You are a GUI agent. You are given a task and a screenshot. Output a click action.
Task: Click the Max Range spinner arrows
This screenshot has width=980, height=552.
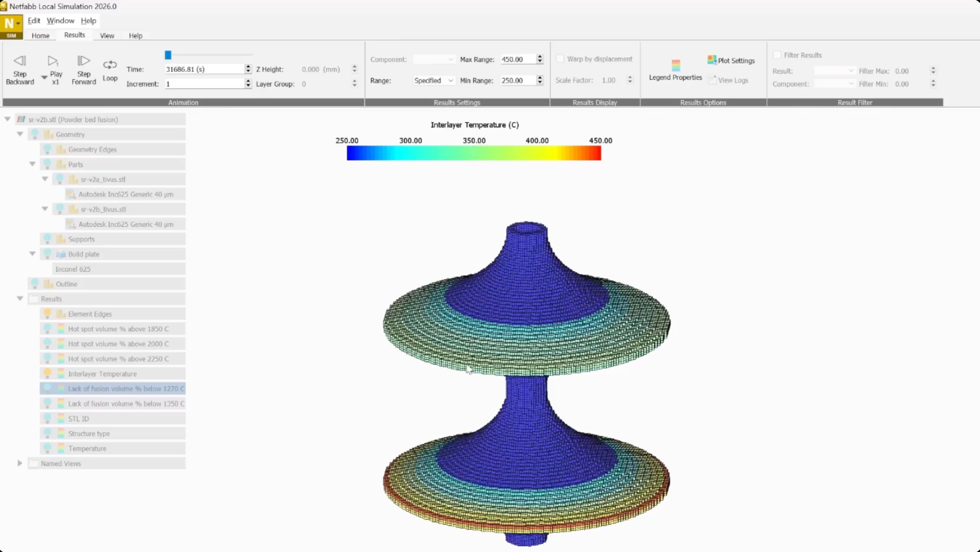point(540,59)
